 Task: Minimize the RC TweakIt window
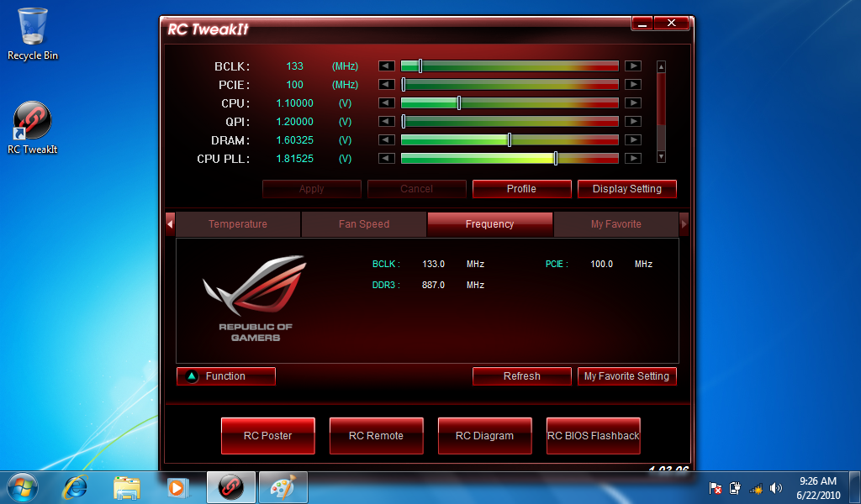point(642,23)
